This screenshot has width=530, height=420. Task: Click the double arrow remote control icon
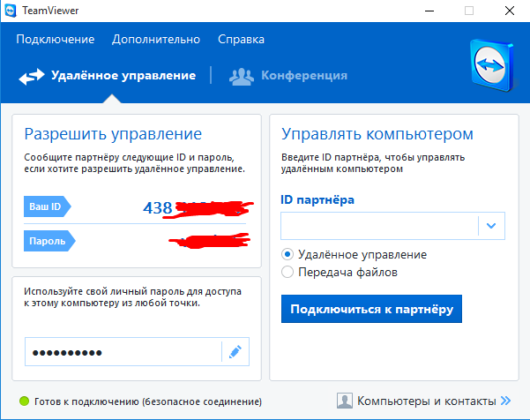pyautogui.click(x=31, y=76)
